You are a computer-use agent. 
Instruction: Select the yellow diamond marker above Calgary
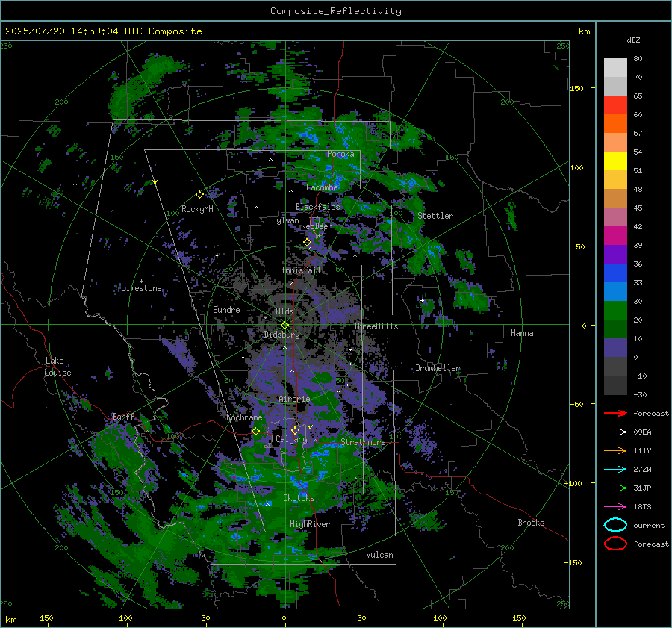coord(295,430)
